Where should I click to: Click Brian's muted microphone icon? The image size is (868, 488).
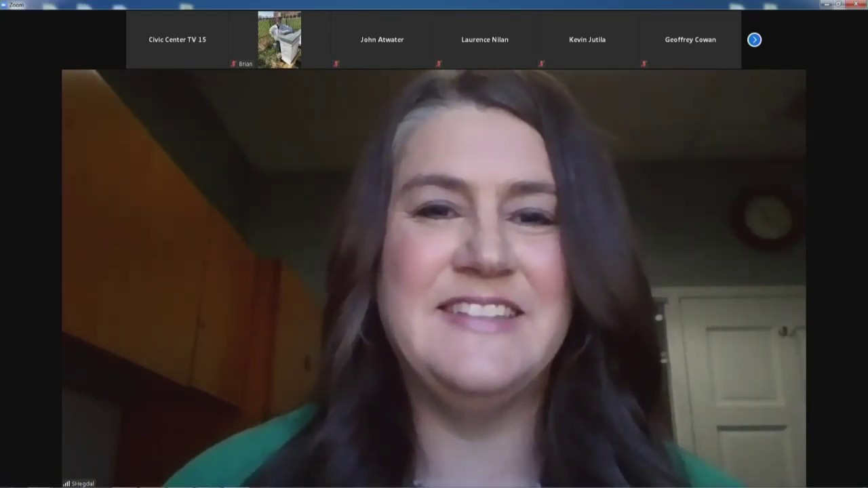[x=233, y=64]
